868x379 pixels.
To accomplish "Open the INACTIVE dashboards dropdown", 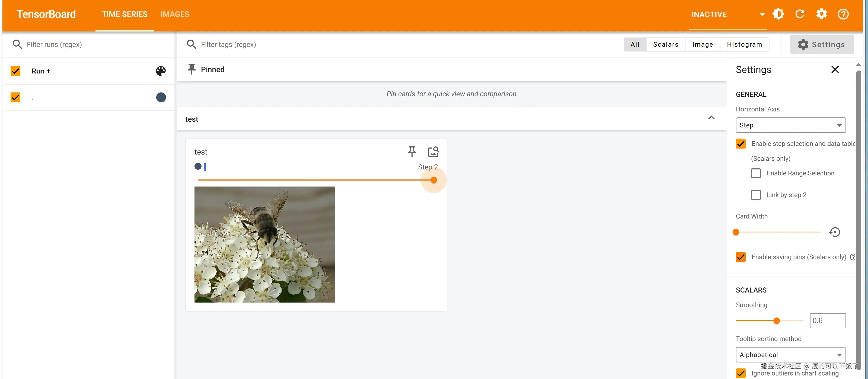I will (x=728, y=14).
